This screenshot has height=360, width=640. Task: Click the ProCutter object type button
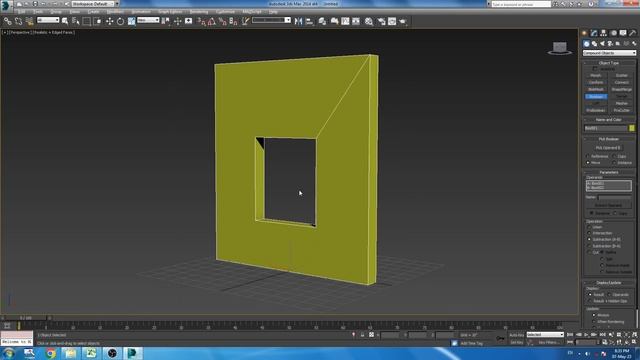622,110
